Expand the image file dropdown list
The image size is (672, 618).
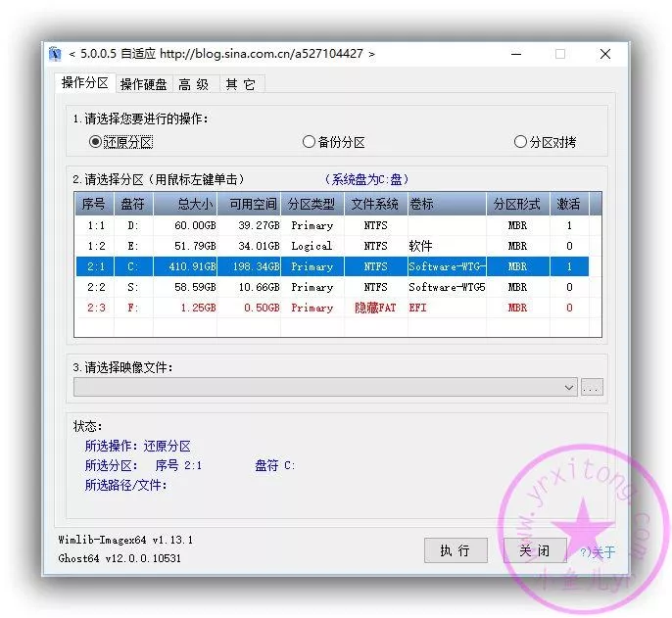pos(569,388)
